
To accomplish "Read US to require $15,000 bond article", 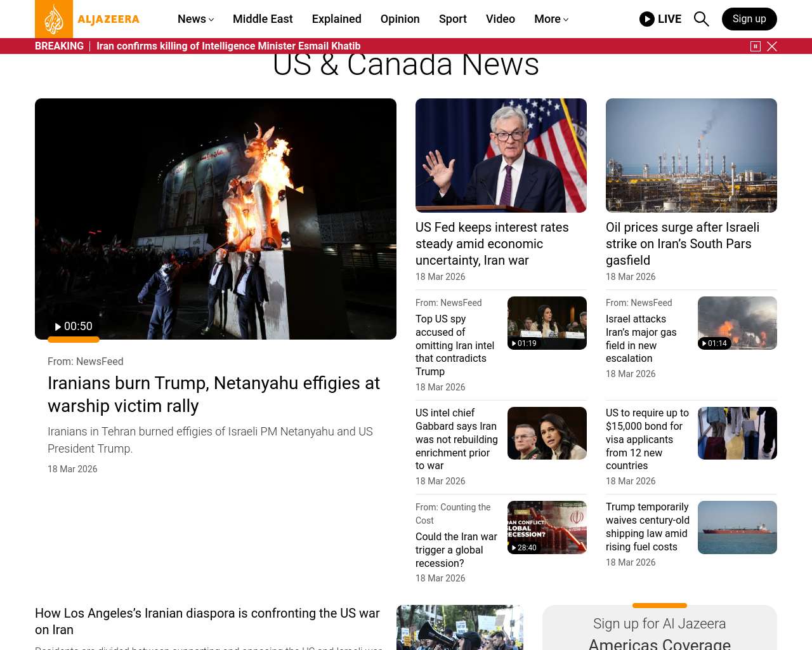I will [647, 439].
